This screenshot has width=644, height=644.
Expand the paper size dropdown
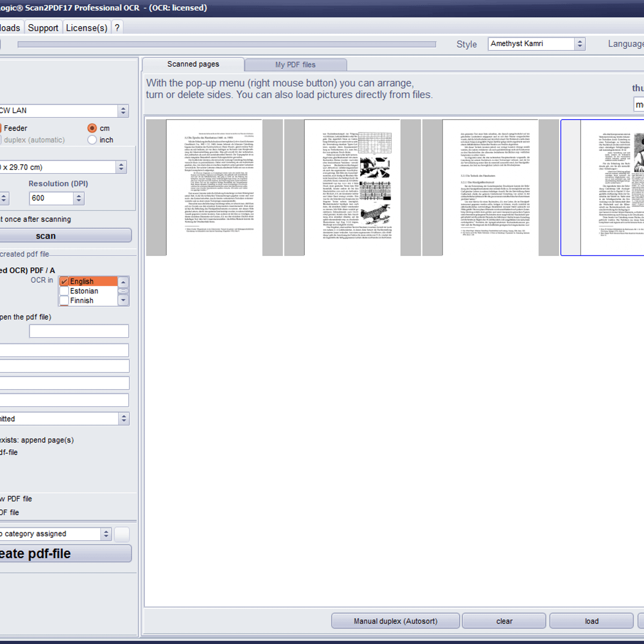tap(121, 167)
